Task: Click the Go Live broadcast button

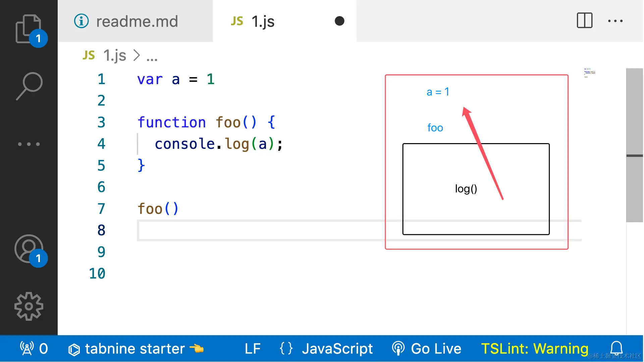Action: point(427,349)
